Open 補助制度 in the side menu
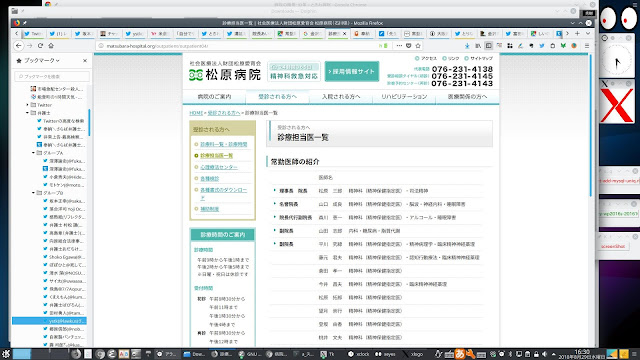Image resolution: width=640 pixels, height=360 pixels. (210, 209)
